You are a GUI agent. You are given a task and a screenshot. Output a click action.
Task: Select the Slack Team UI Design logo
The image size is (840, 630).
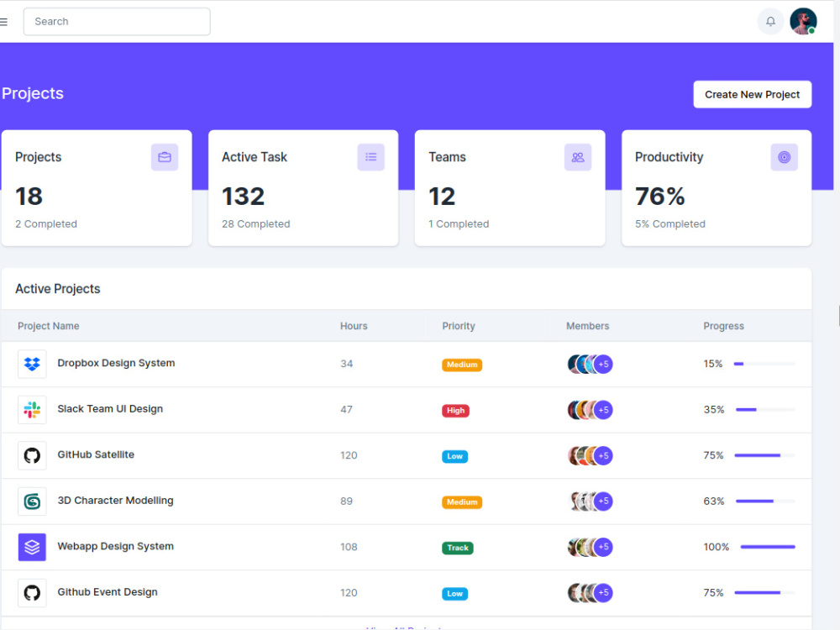point(32,409)
